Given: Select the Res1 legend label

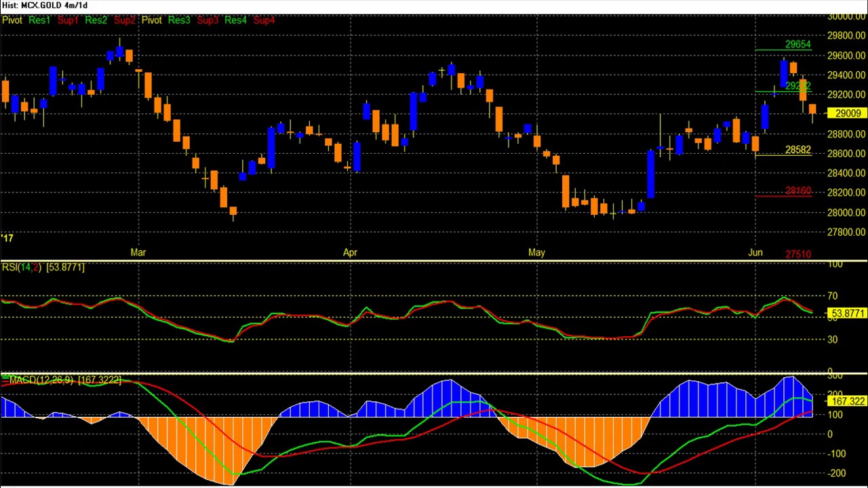Looking at the screenshot, I should coord(39,20).
